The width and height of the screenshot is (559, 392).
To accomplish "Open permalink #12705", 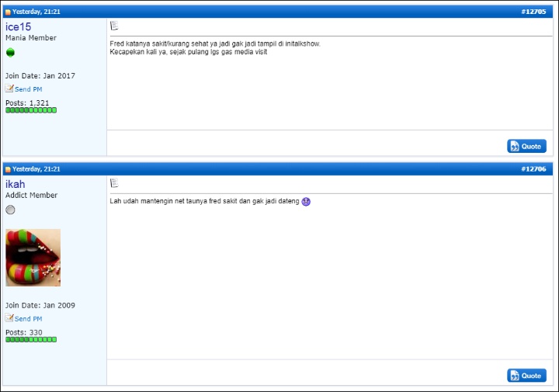I will pos(533,12).
